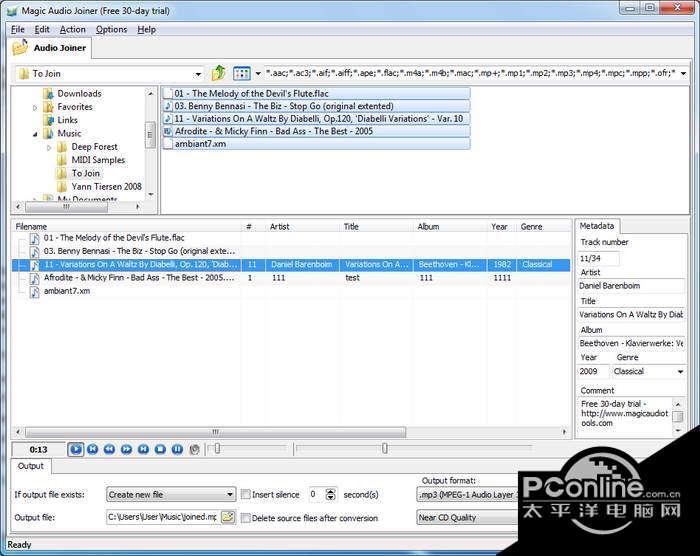Open the file extension filter dropdown
This screenshot has width=700, height=556.
[683, 73]
